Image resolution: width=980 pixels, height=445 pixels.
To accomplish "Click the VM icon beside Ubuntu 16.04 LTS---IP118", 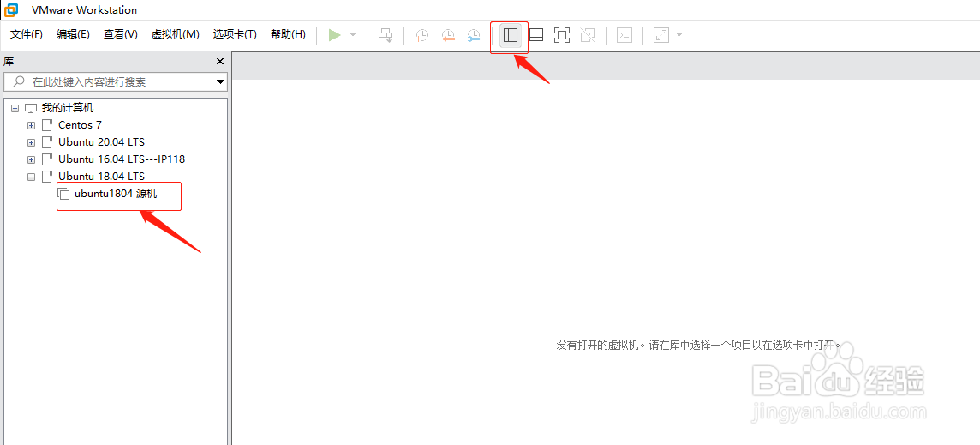I will pyautogui.click(x=47, y=159).
